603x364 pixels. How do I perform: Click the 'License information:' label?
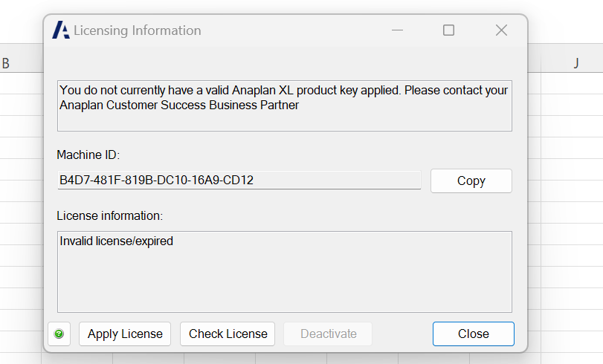[x=109, y=216]
